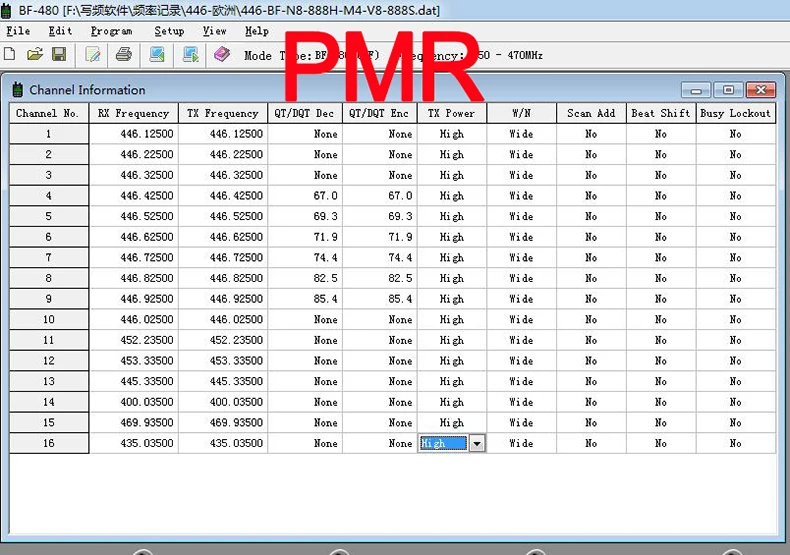Screen dimensions: 790x555
Task: Click the Wide W/N cell of channel 1
Action: tap(521, 134)
